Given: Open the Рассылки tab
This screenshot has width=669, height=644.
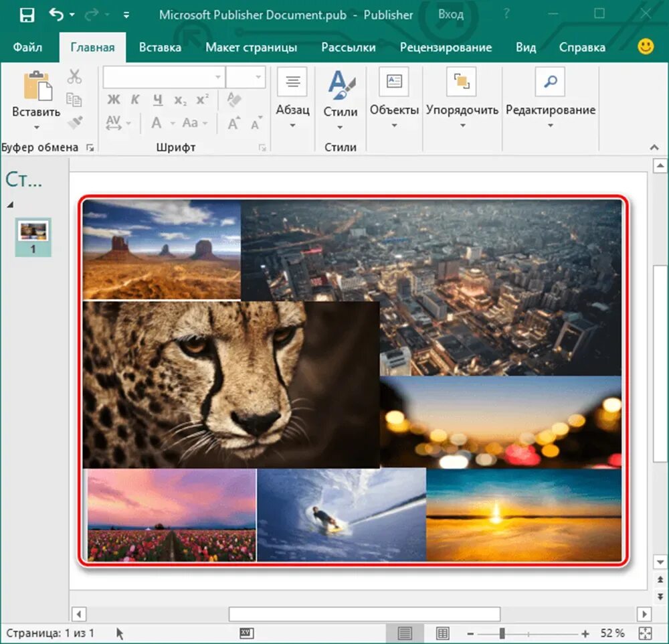Looking at the screenshot, I should (348, 47).
